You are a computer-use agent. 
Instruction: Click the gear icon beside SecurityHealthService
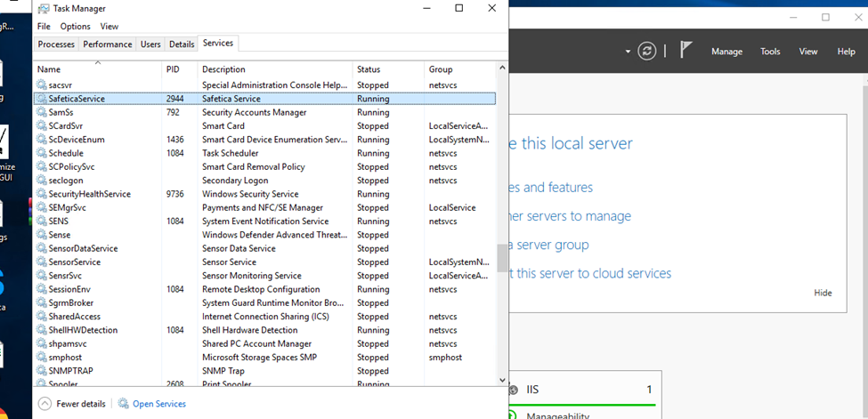(x=42, y=194)
